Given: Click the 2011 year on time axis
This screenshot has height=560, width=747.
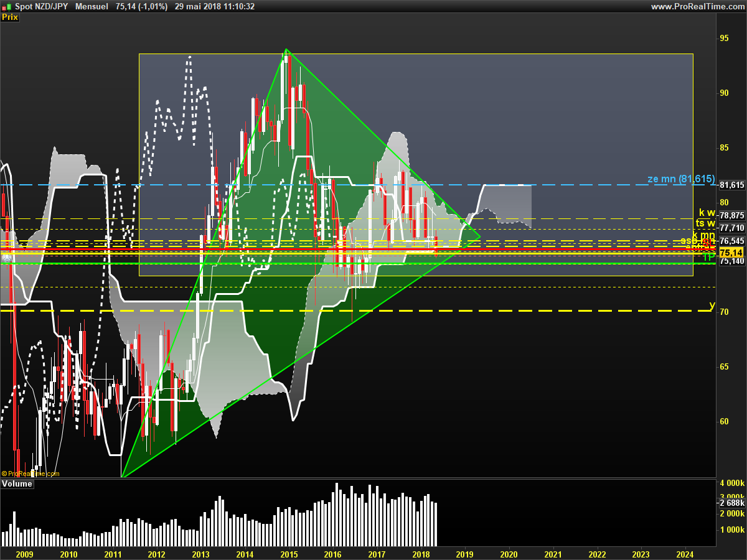Looking at the screenshot, I should (x=113, y=554).
